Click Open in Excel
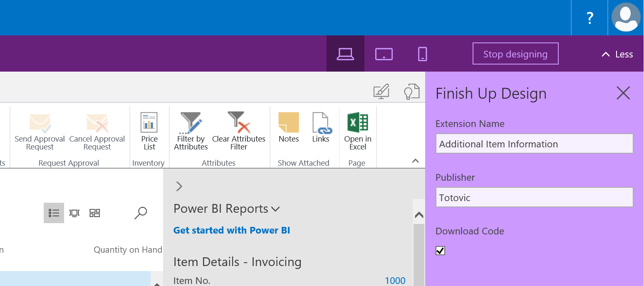The height and width of the screenshot is (286, 644). (x=358, y=132)
